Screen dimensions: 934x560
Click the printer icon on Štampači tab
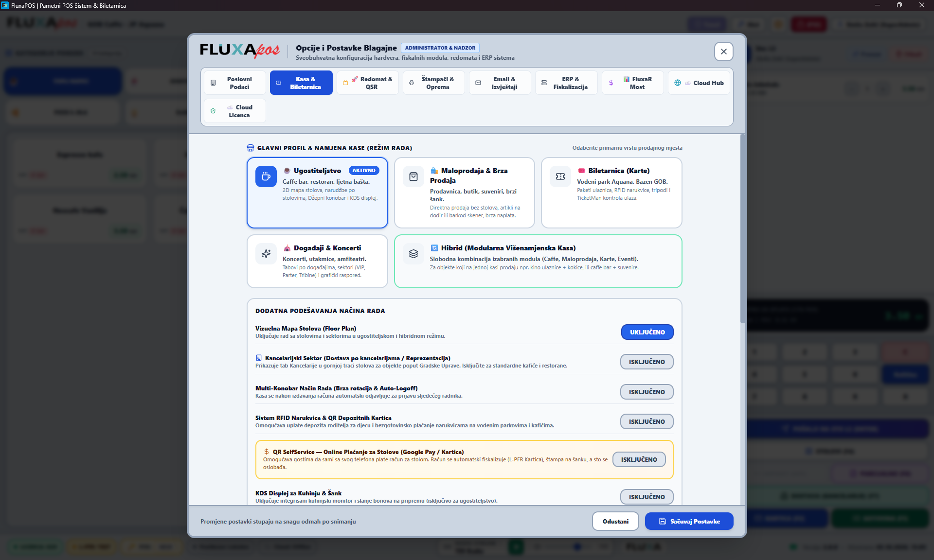[412, 83]
